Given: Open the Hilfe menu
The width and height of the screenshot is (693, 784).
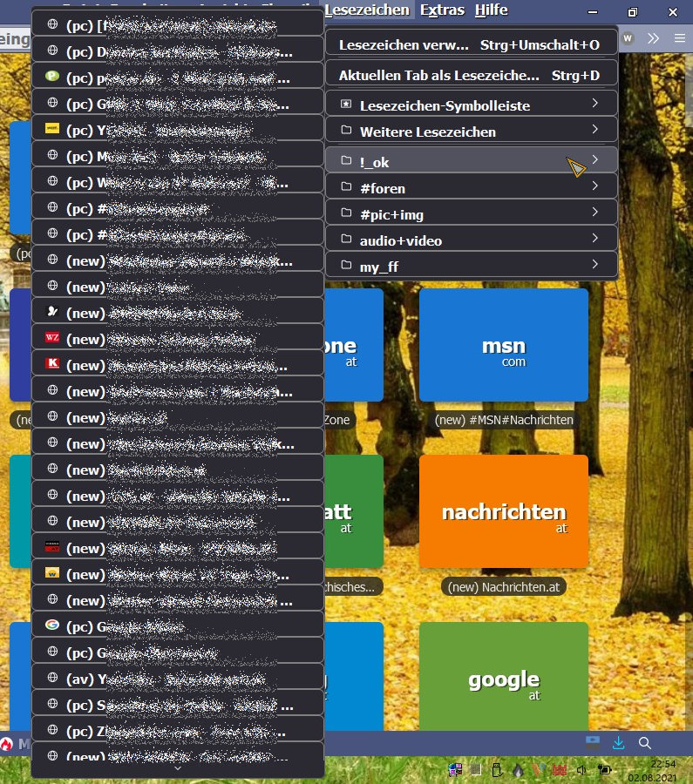Looking at the screenshot, I should pos(491,10).
